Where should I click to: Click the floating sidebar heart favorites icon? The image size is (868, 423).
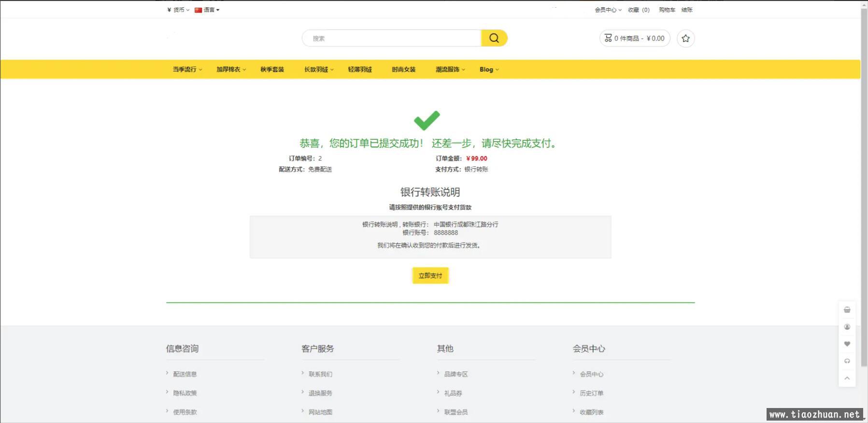point(847,344)
